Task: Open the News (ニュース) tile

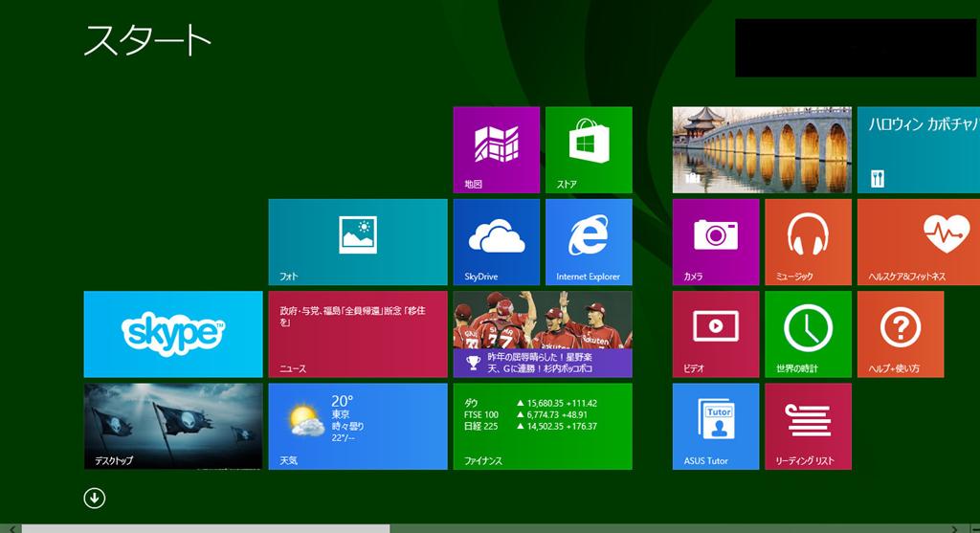Action: pyautogui.click(x=358, y=334)
